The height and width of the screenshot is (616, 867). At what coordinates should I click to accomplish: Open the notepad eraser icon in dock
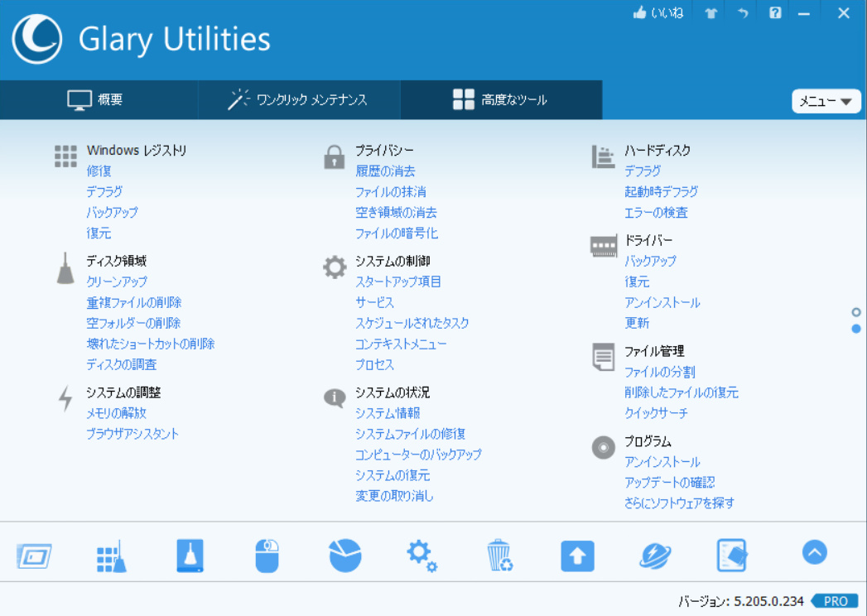[732, 556]
